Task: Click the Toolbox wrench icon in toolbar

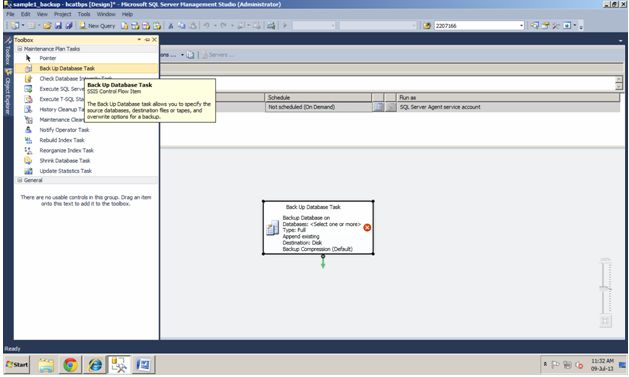Action: click(556, 26)
